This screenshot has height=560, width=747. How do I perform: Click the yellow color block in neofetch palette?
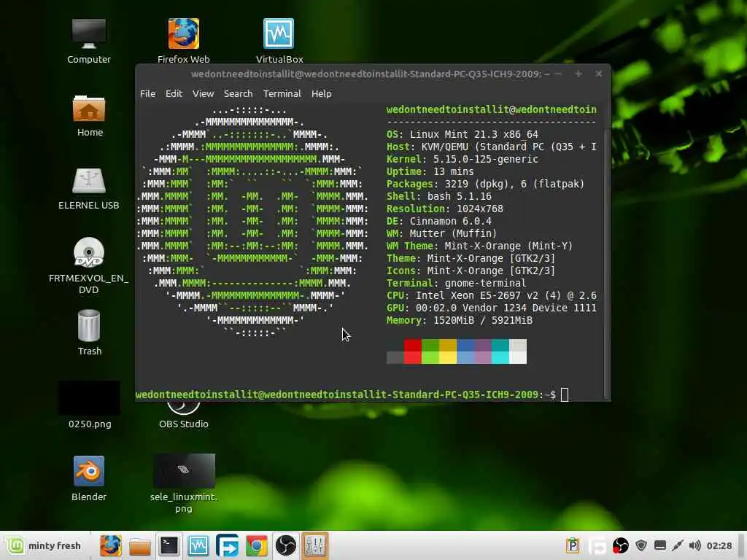pyautogui.click(x=448, y=351)
